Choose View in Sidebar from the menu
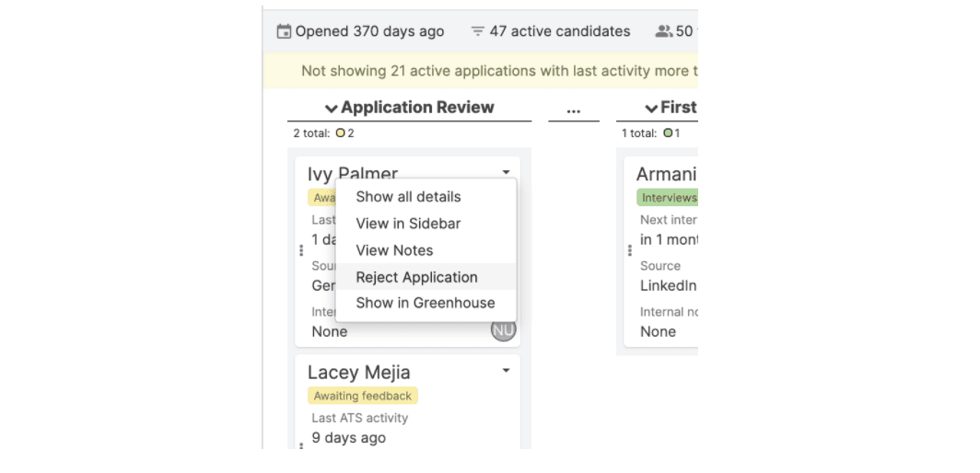This screenshot has width=980, height=473. (x=408, y=224)
